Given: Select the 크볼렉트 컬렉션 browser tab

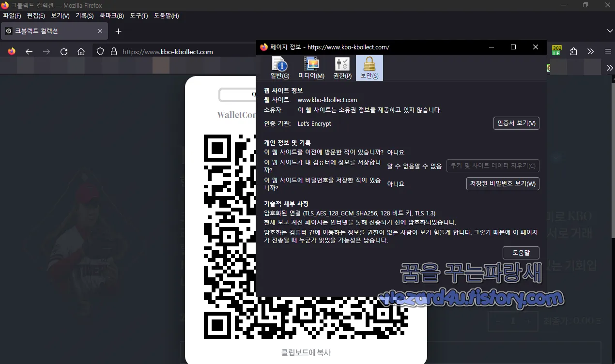Looking at the screenshot, I should [54, 31].
